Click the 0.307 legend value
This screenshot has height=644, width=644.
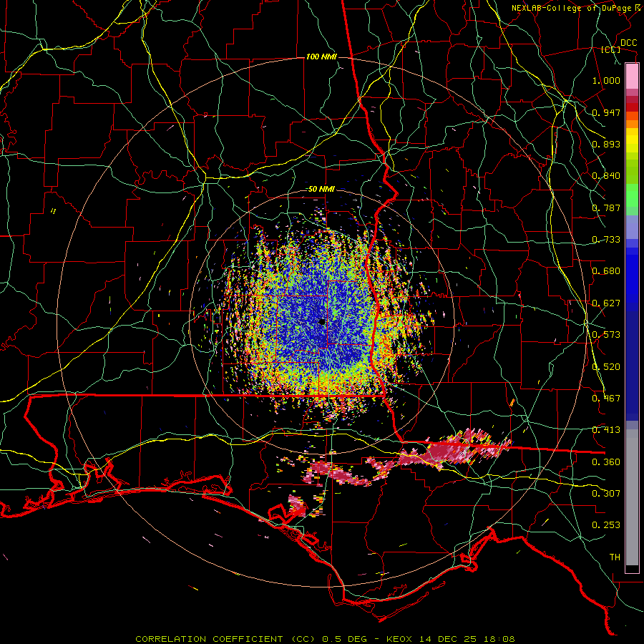pos(606,494)
